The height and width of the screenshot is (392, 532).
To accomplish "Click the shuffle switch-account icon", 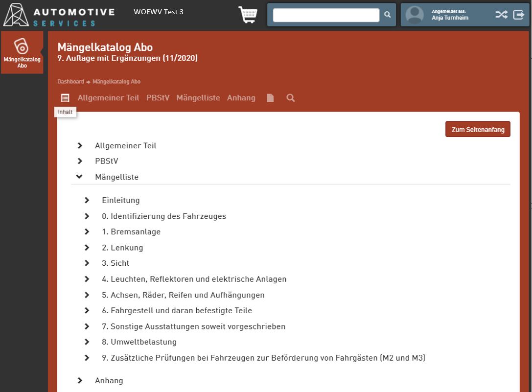I will coord(501,15).
